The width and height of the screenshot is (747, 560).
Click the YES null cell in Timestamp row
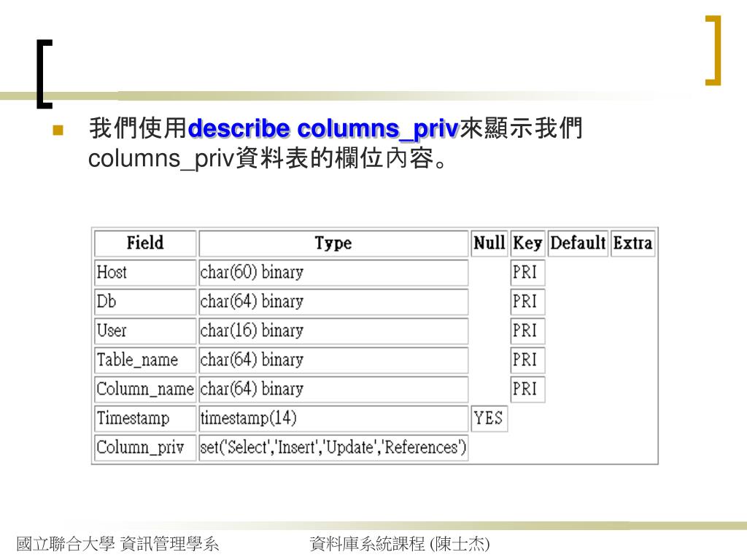[489, 418]
